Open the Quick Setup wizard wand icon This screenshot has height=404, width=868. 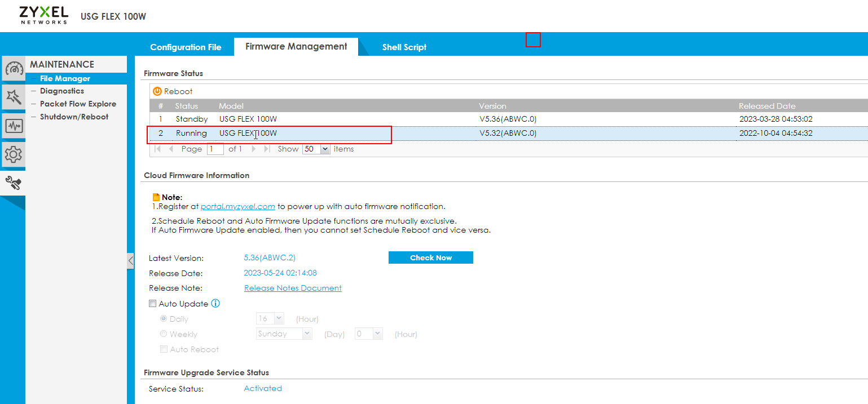[14, 97]
